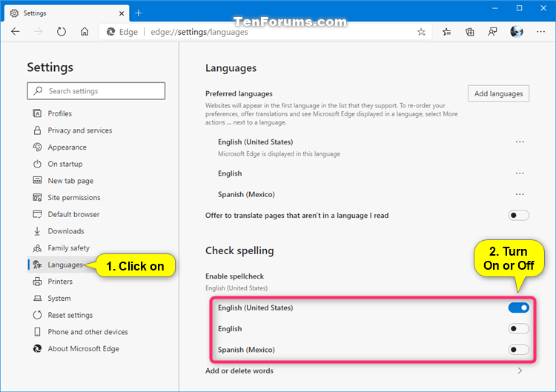Image resolution: width=556 pixels, height=392 pixels.
Task: Toggle Offer to translate pages switch
Action: 518,215
